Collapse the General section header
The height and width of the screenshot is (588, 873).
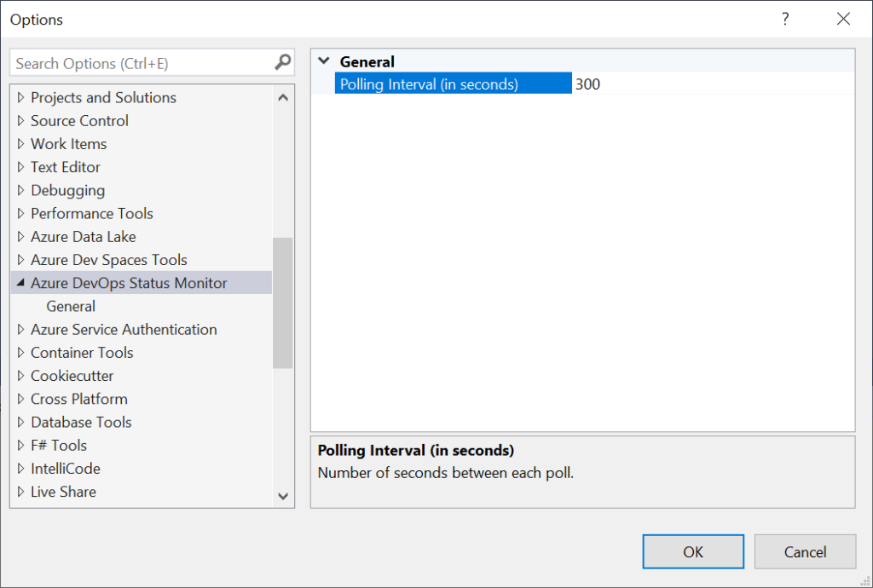[x=324, y=61]
